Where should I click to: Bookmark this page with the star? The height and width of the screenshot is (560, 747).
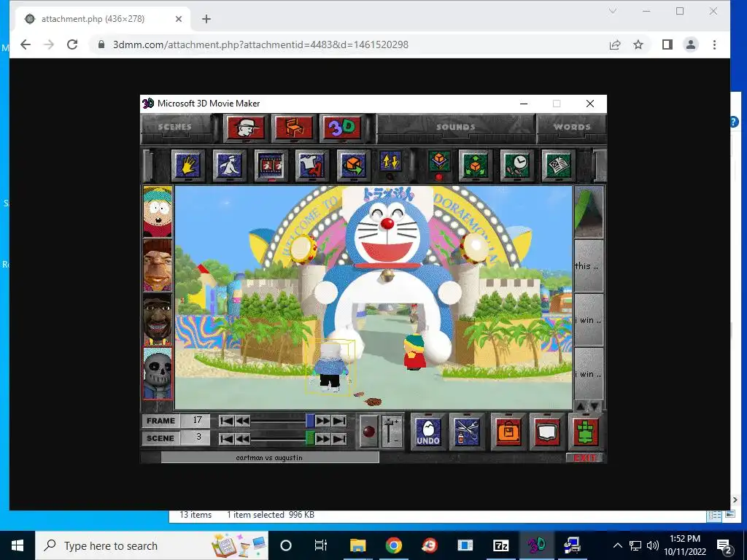[x=638, y=44]
